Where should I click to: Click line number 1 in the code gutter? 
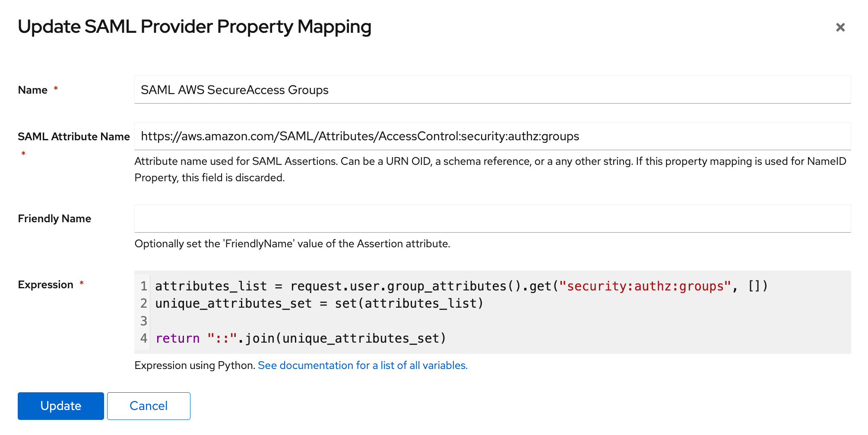click(x=144, y=286)
